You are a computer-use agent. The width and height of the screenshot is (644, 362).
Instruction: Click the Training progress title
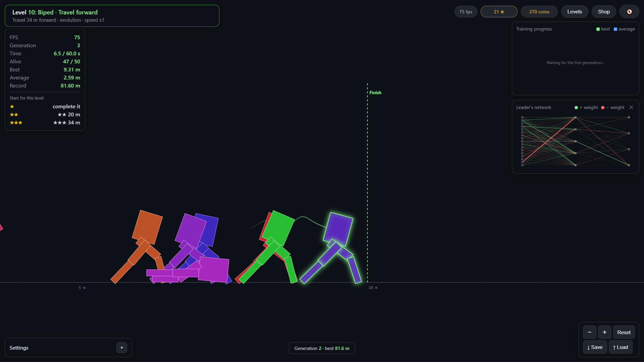pos(534,29)
